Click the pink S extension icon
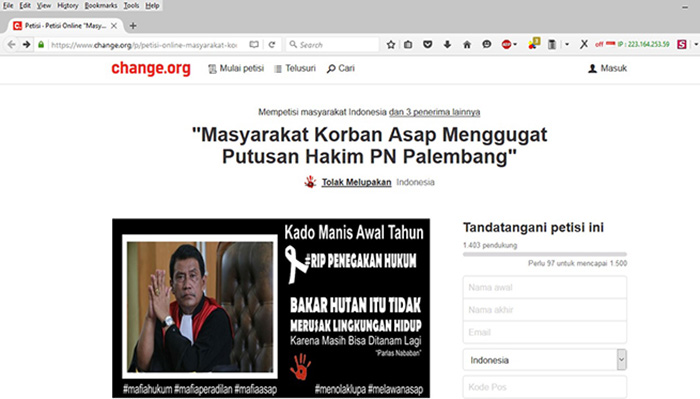The height and width of the screenshot is (399, 700). [x=681, y=45]
